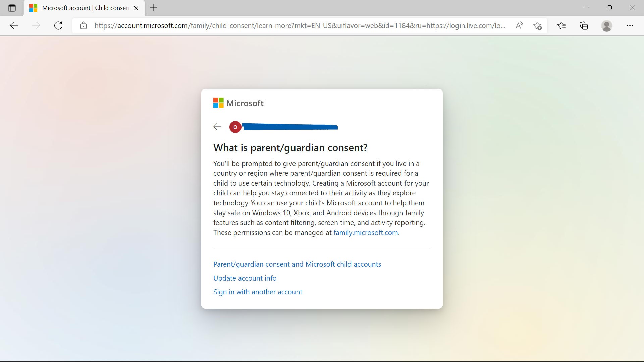Click the new tab plus button
Viewport: 644px width, 362px height.
tap(153, 7)
